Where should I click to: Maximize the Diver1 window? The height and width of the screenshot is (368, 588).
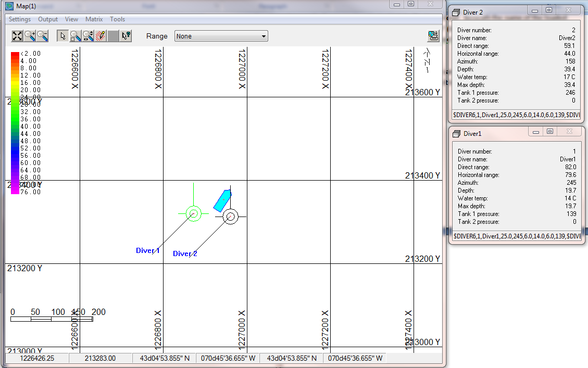[x=550, y=132]
